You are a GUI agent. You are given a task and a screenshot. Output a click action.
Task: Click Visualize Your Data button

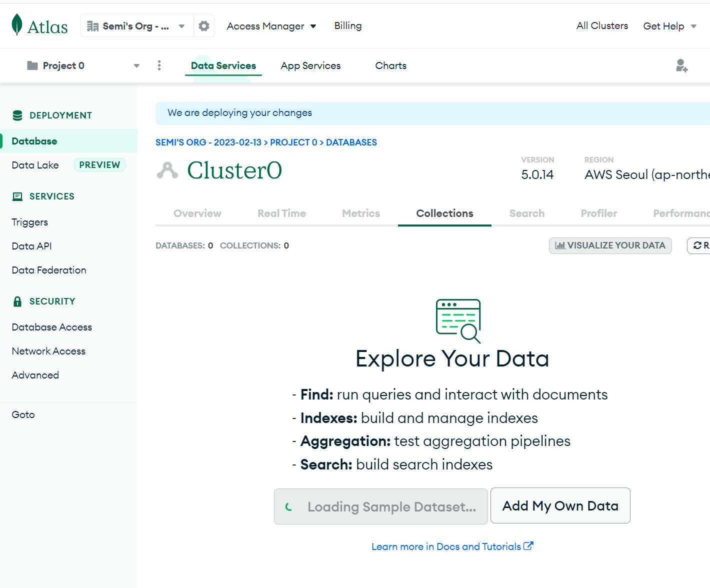click(x=610, y=245)
